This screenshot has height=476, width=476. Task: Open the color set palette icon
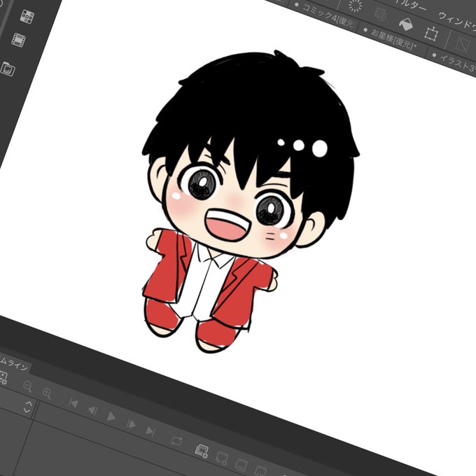(x=27, y=16)
